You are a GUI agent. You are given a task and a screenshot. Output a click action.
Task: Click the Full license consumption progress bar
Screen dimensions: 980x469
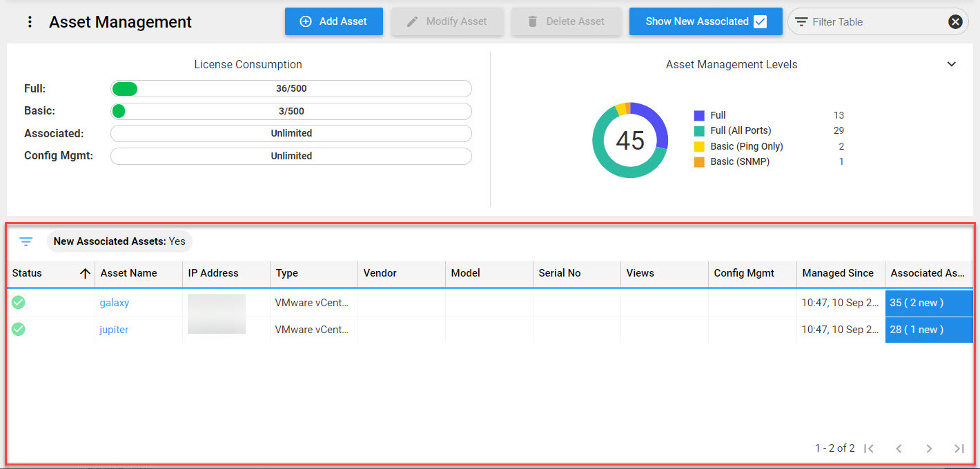pyautogui.click(x=291, y=88)
